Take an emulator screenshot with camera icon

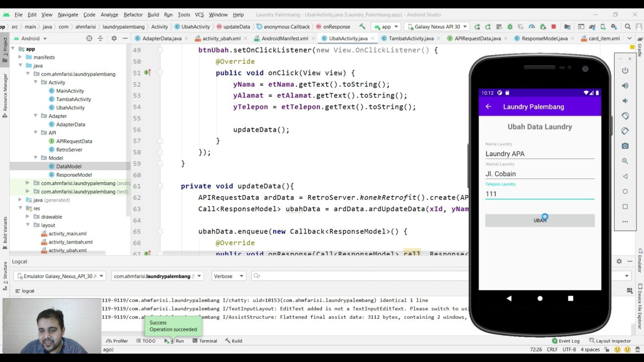point(625,146)
